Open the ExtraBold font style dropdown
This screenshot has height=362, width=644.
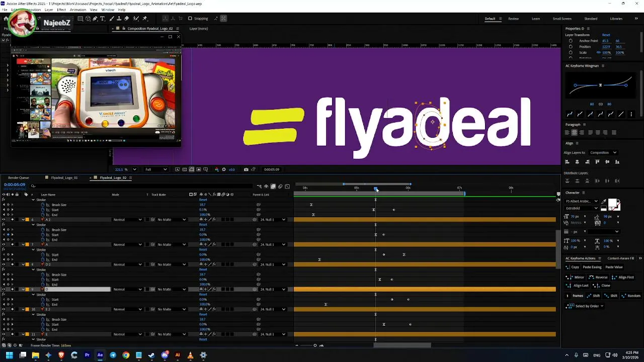point(582,208)
